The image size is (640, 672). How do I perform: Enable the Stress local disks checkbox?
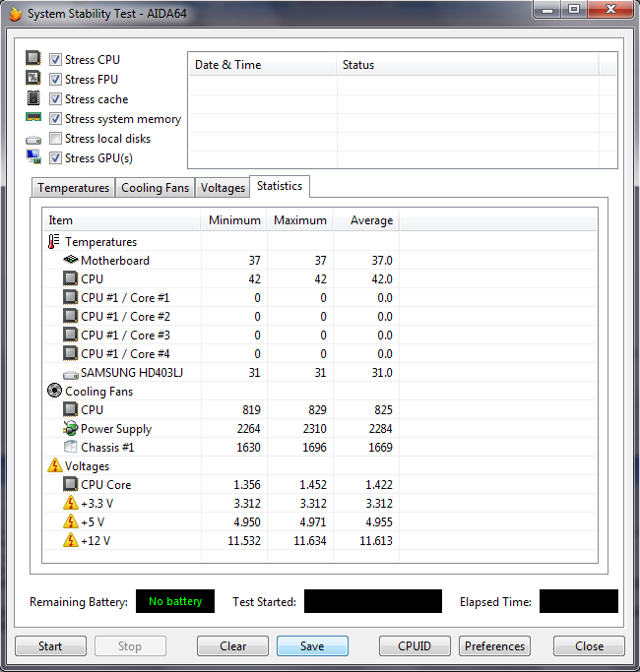pos(55,138)
